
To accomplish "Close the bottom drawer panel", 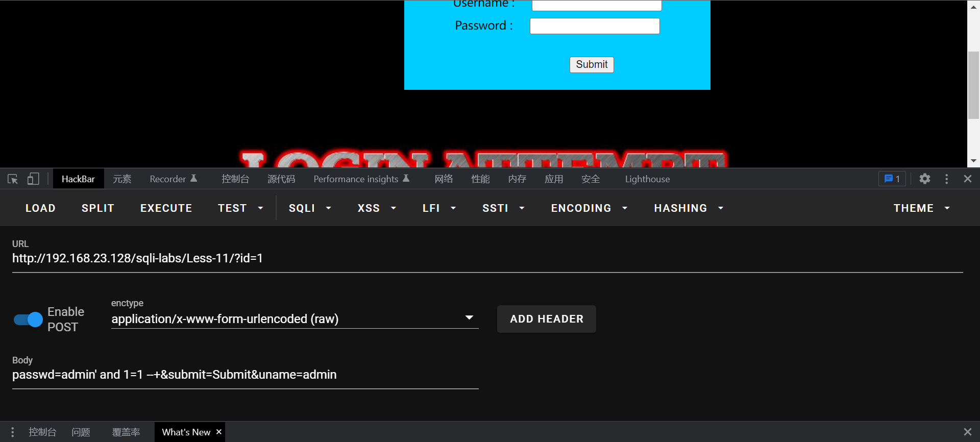I will [x=967, y=432].
